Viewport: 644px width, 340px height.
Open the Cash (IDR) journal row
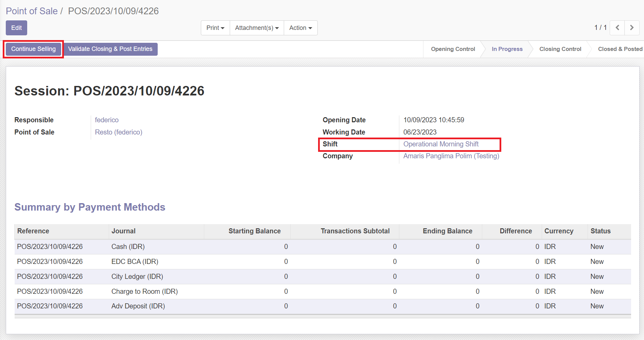(323, 247)
